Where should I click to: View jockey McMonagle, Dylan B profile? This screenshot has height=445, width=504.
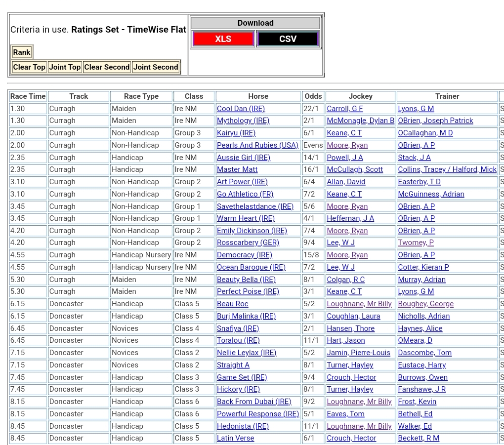[360, 121]
